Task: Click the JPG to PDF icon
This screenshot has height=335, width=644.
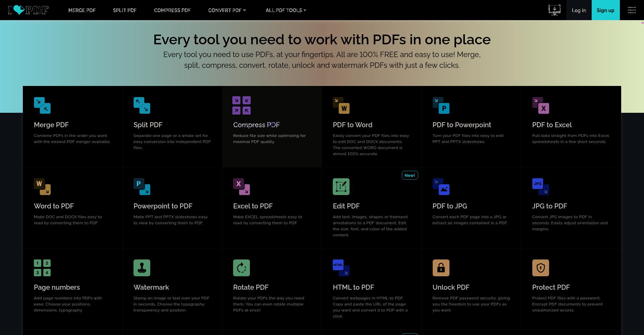Action: click(x=540, y=187)
